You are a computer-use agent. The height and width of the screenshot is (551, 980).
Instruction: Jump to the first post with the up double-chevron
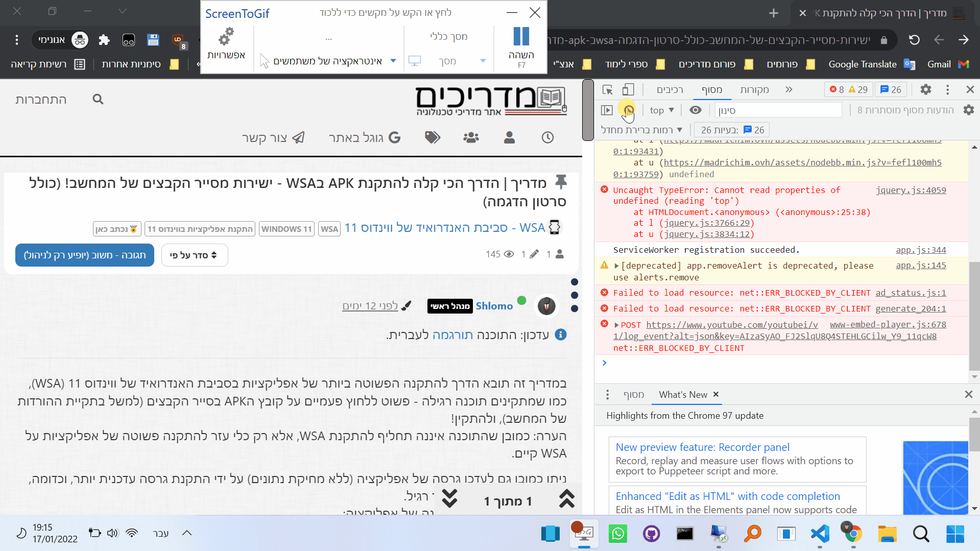click(x=567, y=498)
